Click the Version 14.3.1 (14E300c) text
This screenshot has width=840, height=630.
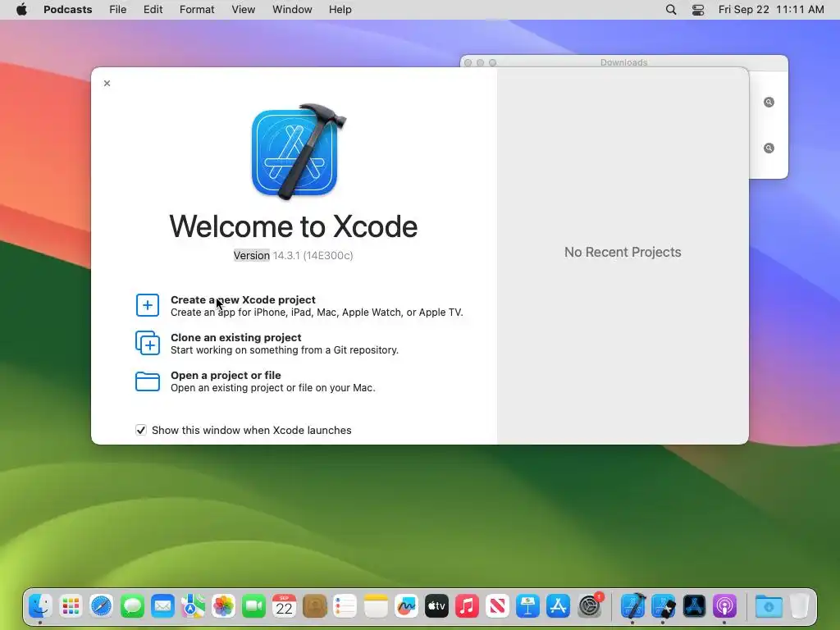[x=293, y=256]
